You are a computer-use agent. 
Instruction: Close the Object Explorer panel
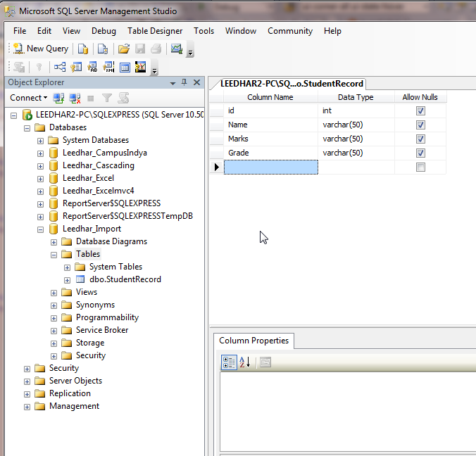[196, 82]
